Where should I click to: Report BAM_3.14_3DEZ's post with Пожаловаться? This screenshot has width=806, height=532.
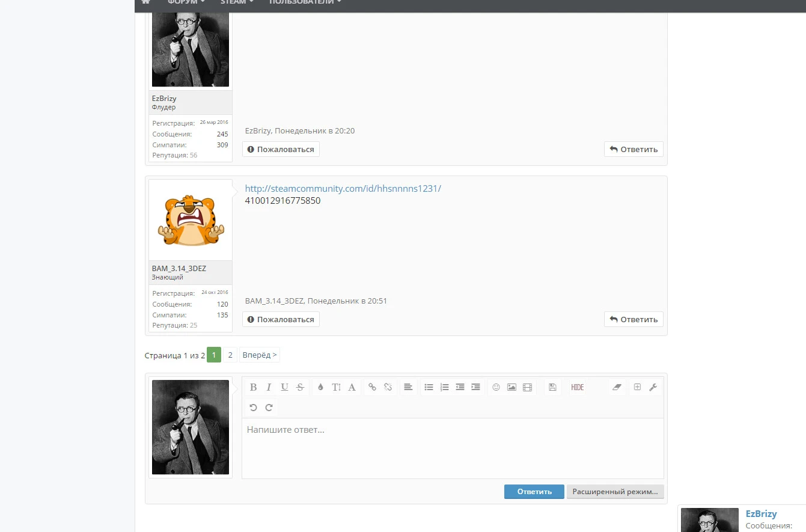point(281,319)
